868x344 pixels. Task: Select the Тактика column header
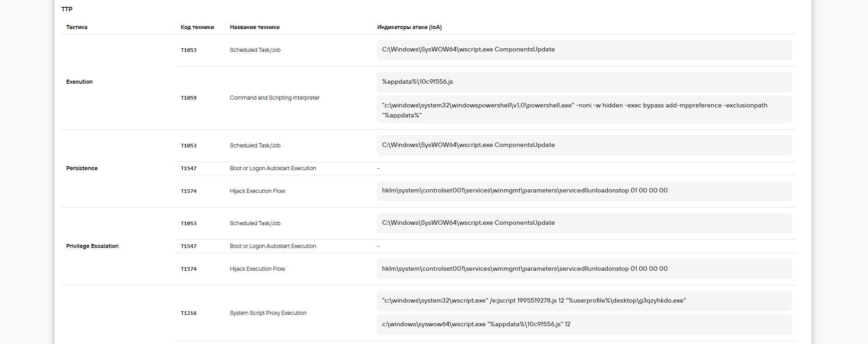(77, 27)
